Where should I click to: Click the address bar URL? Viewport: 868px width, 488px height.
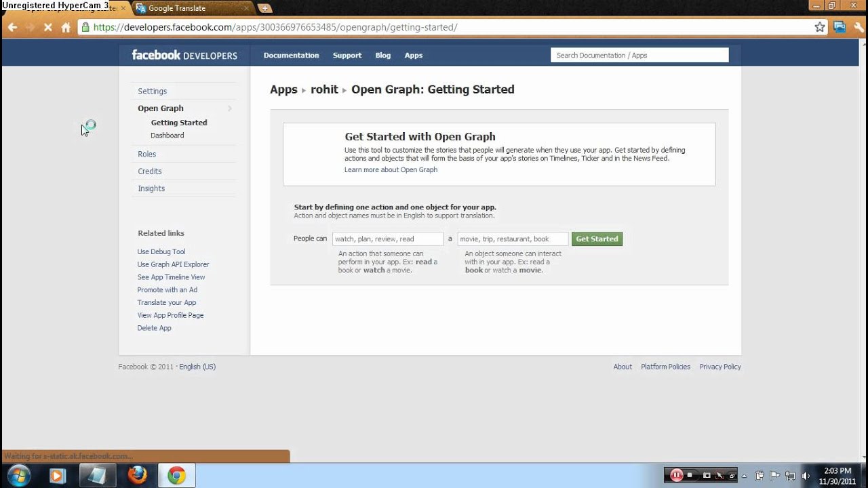click(x=275, y=28)
